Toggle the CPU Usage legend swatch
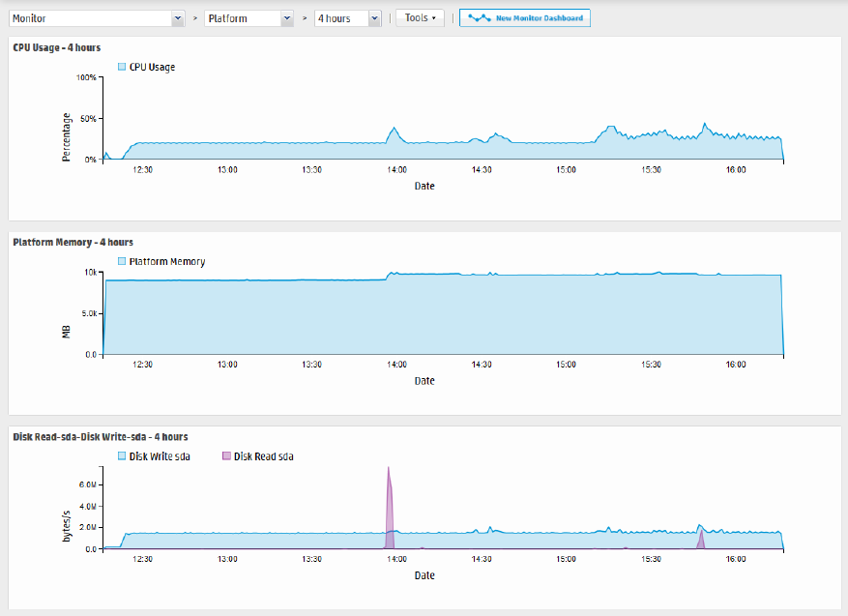The image size is (848, 616). [x=122, y=67]
